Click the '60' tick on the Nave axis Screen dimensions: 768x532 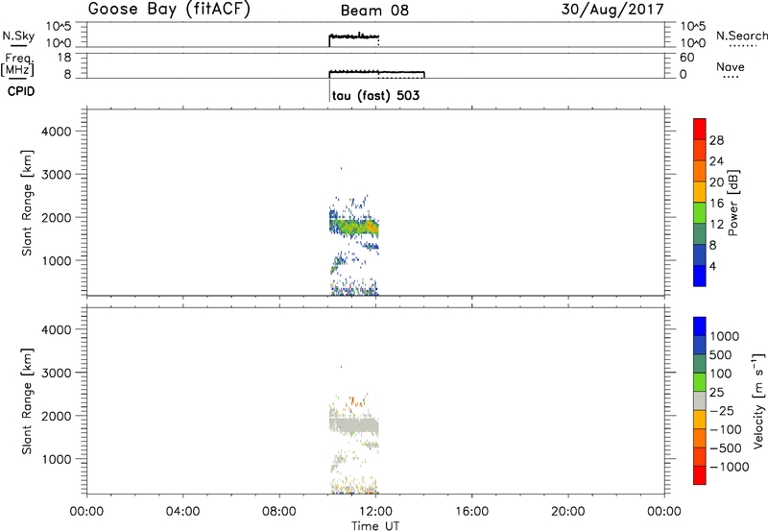point(686,58)
